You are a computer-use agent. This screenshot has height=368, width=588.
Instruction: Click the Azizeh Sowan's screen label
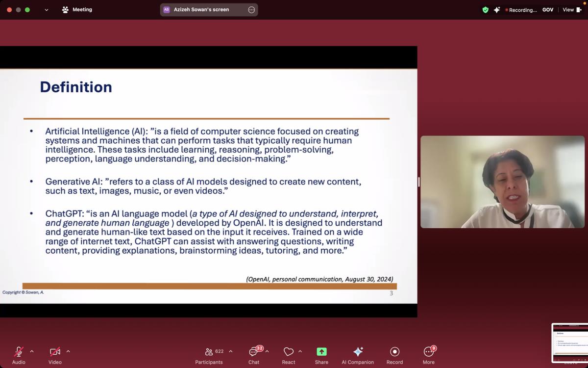coord(201,10)
